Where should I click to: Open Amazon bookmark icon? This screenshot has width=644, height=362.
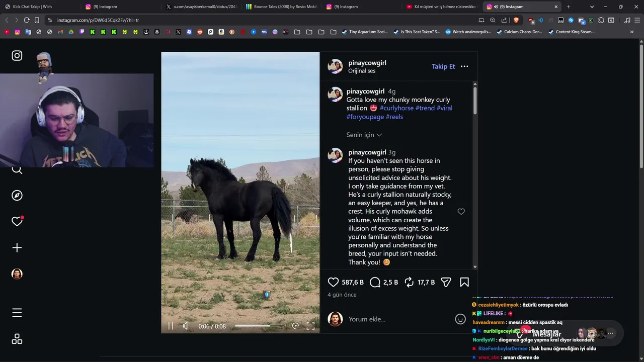point(221,32)
